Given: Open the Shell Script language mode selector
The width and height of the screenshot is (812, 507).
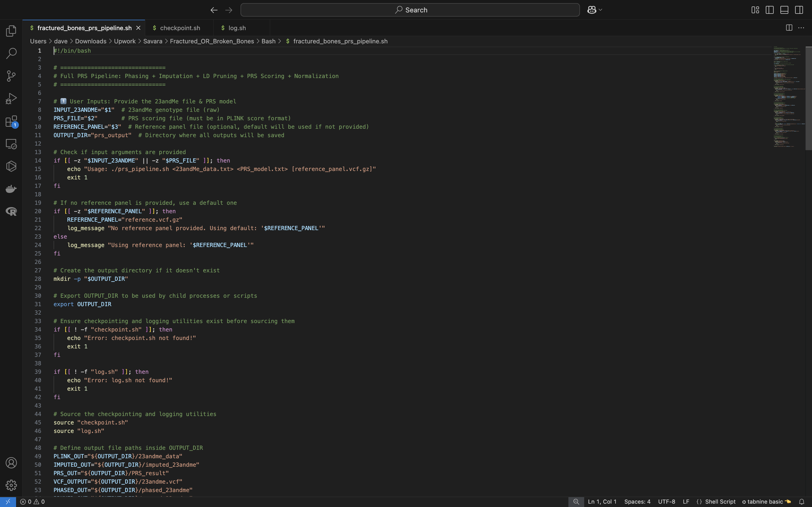Looking at the screenshot, I should (x=720, y=502).
